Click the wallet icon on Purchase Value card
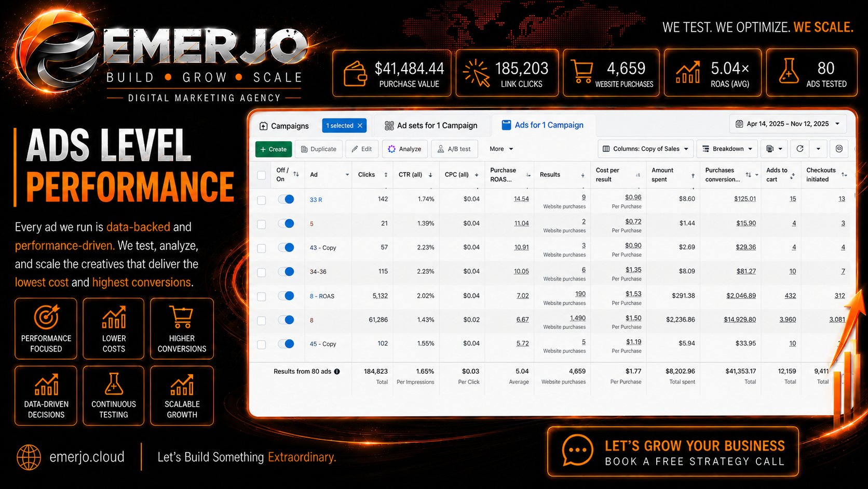 (x=355, y=73)
